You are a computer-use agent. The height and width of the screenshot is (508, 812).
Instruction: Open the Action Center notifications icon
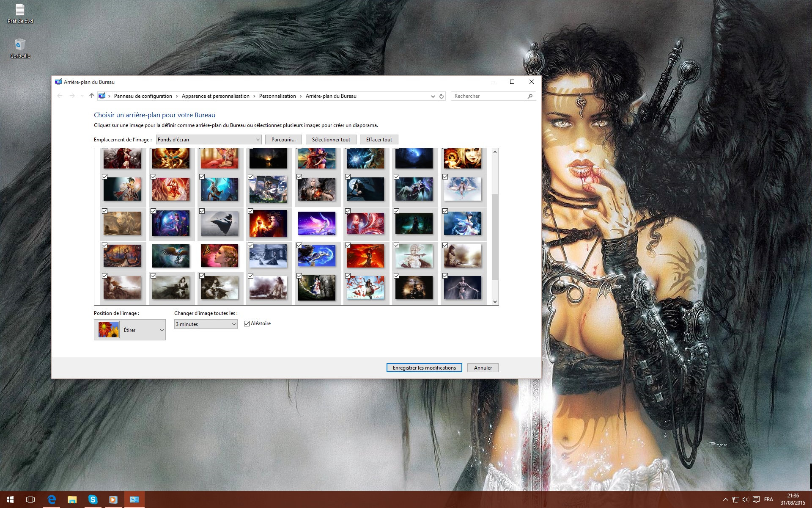point(756,500)
